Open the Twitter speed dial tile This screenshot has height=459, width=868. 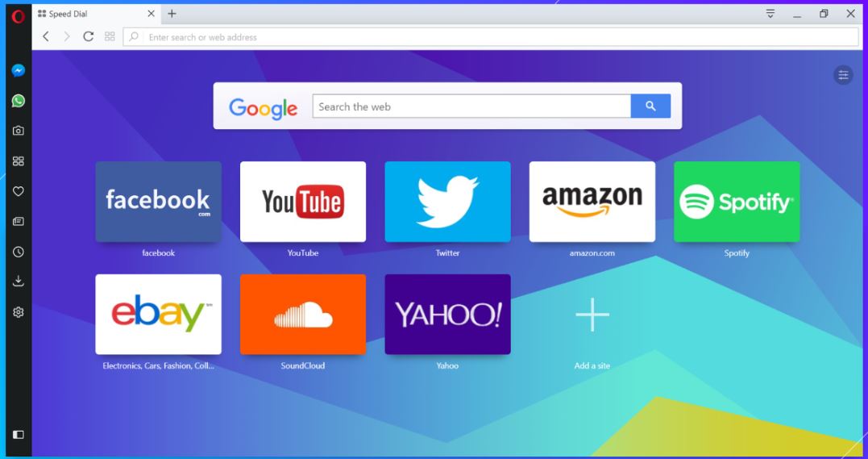pyautogui.click(x=448, y=202)
